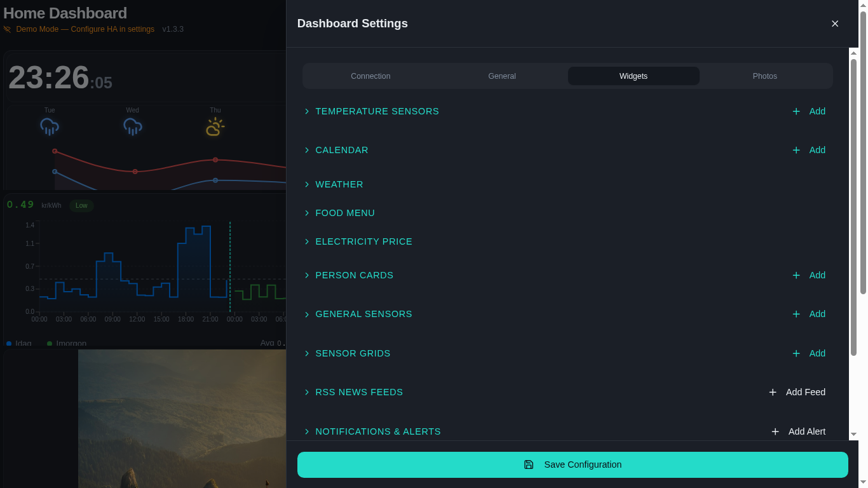Click Add label for Calendar
This screenshot has height=488, width=868.
[817, 150]
